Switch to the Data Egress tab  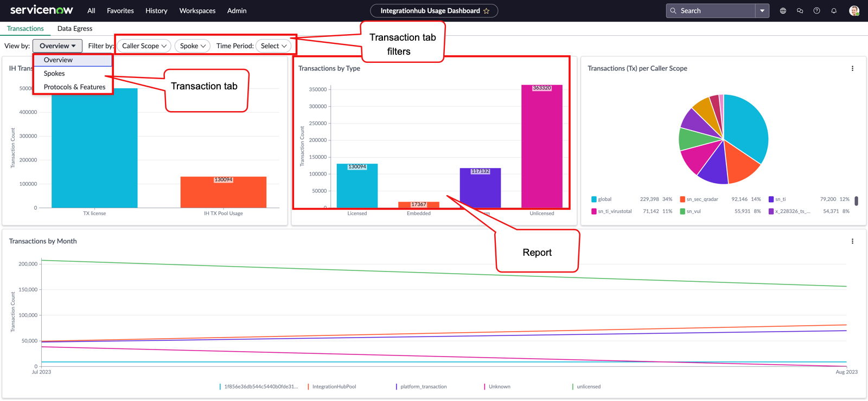pyautogui.click(x=75, y=29)
